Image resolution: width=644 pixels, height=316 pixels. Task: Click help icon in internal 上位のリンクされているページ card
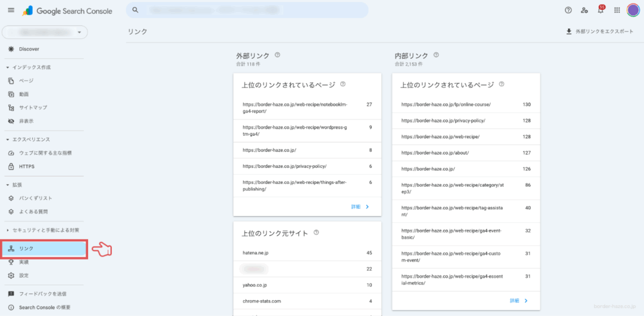tap(501, 85)
